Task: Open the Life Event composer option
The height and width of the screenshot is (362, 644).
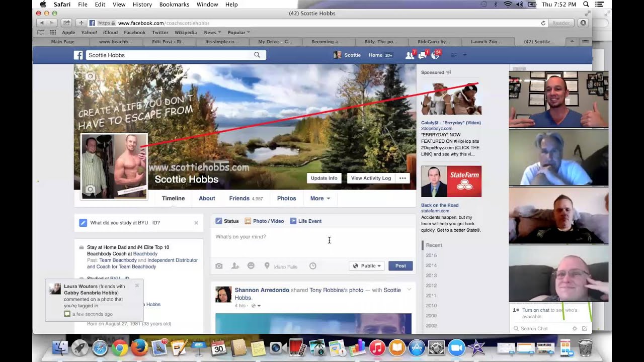Action: [x=305, y=221]
